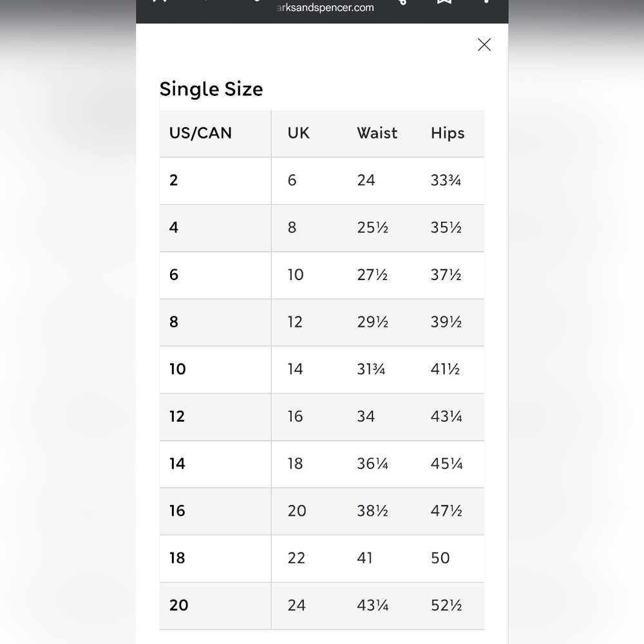Select UK size 8 cell

click(x=292, y=227)
